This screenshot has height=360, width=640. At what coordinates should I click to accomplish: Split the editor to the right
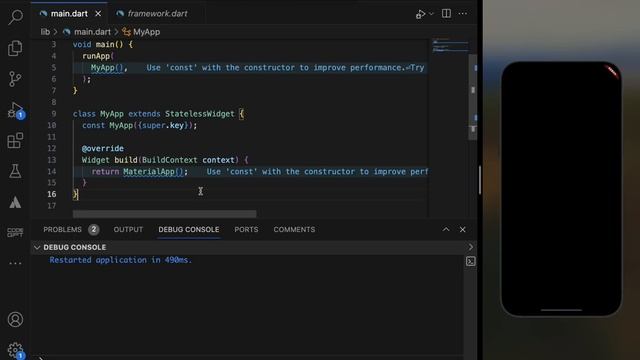tap(446, 13)
